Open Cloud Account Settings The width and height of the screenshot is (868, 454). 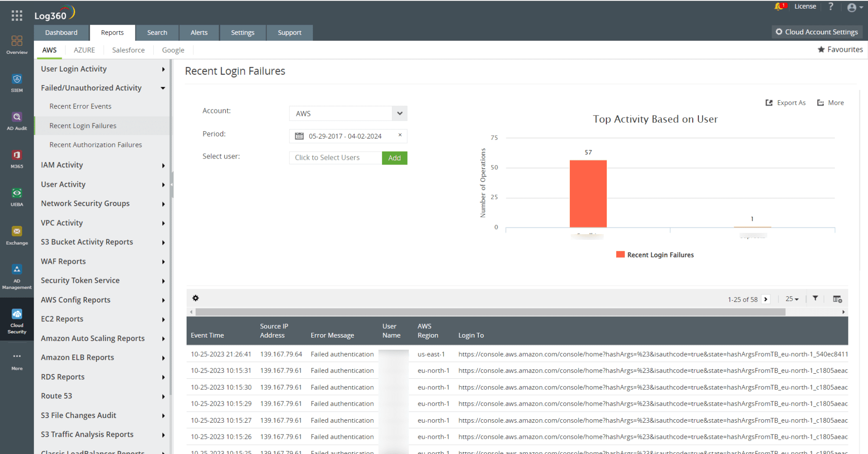pyautogui.click(x=817, y=32)
